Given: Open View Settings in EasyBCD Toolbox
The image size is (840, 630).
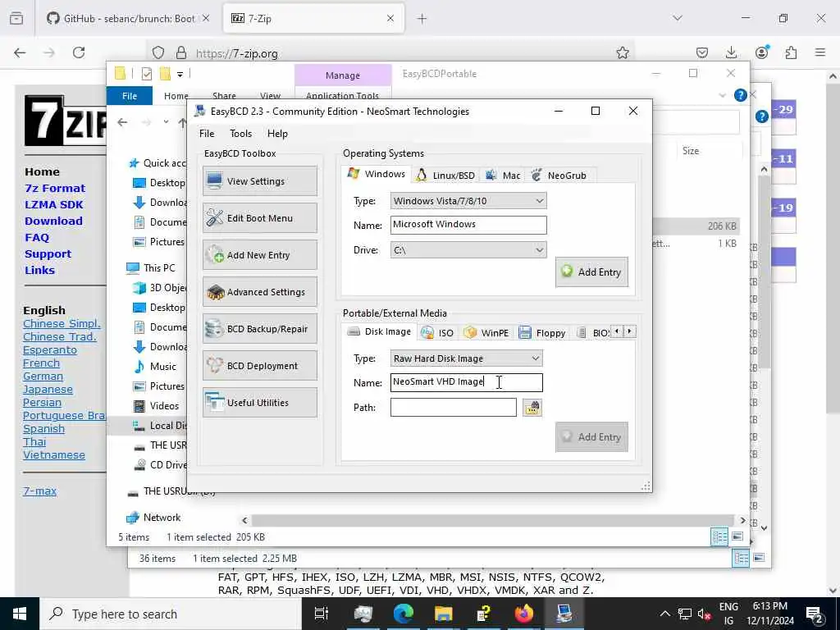Looking at the screenshot, I should [260, 181].
